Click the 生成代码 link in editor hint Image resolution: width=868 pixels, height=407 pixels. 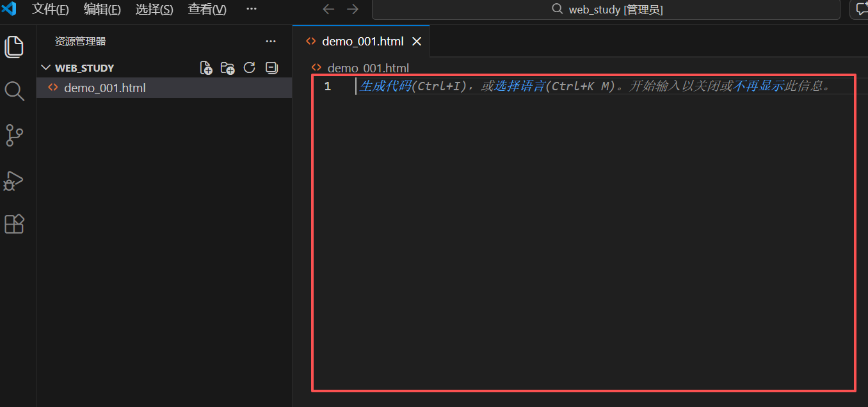[x=385, y=86]
